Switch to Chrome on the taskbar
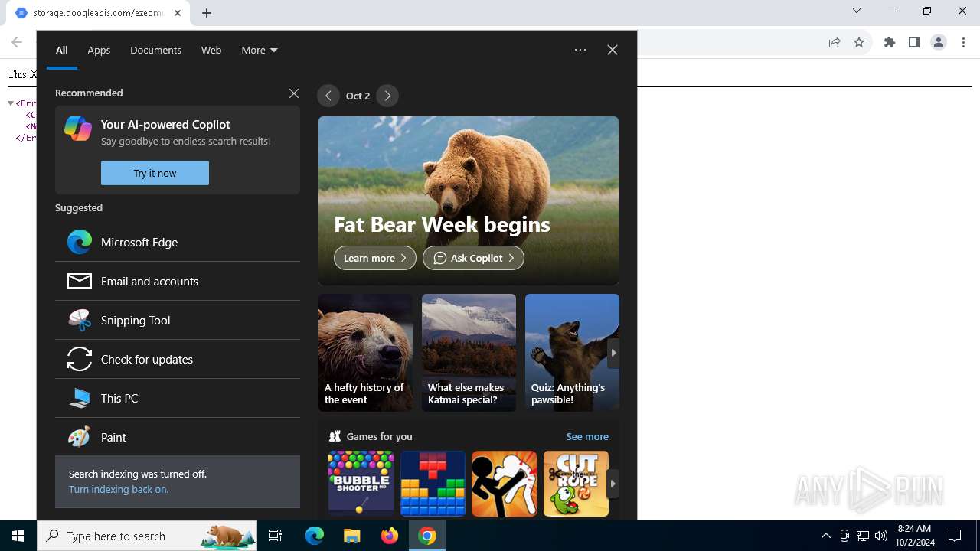 (x=427, y=536)
